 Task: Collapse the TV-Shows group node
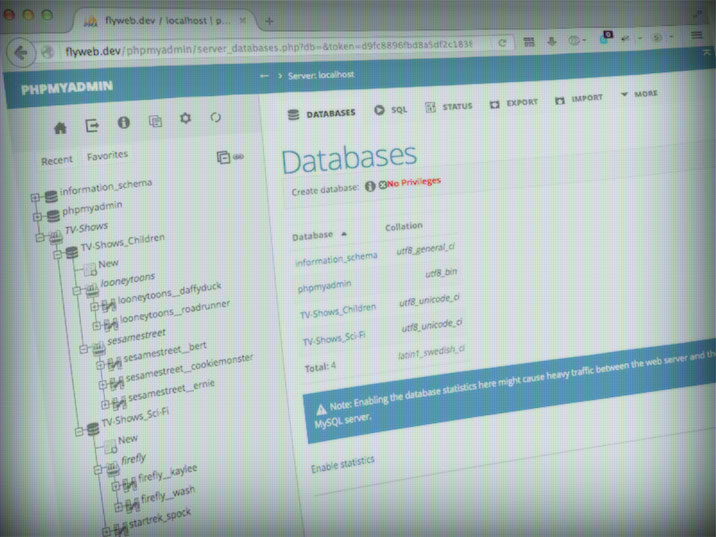coord(40,237)
